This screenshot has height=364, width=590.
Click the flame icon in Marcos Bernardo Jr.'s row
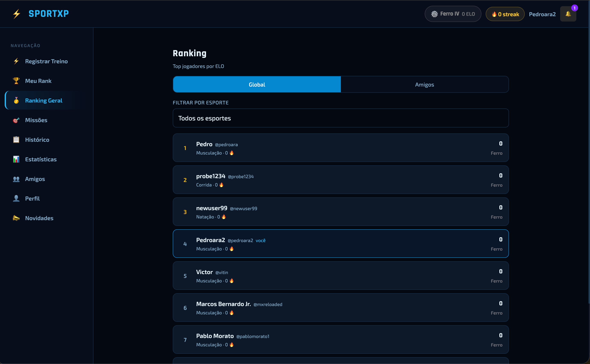(231, 313)
